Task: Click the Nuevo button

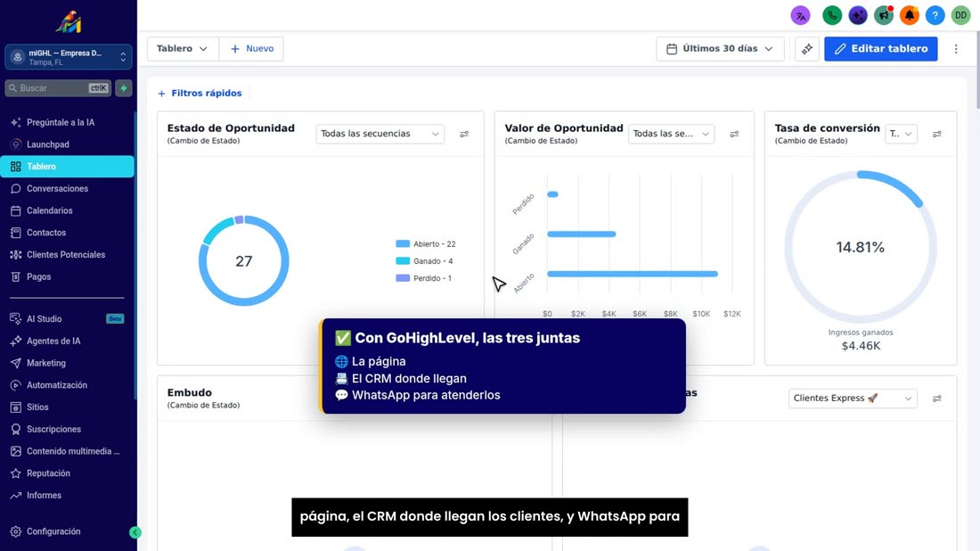Action: click(251, 49)
